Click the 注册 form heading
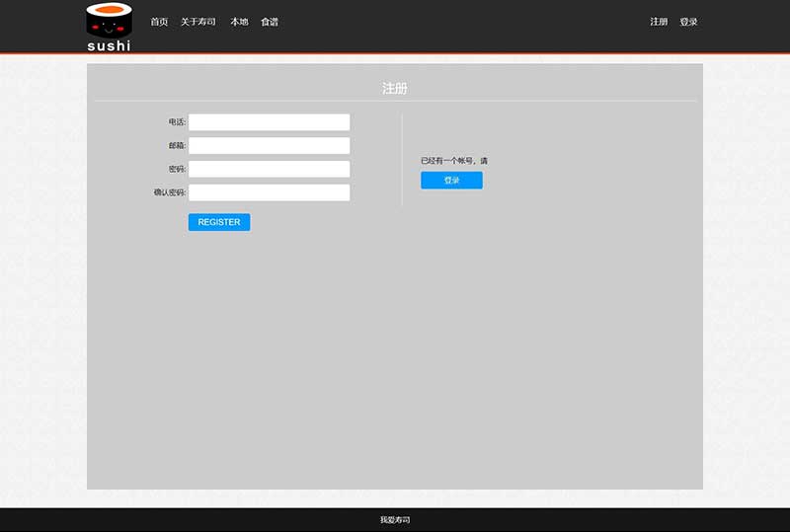Screen dimensions: 790x532 point(394,88)
